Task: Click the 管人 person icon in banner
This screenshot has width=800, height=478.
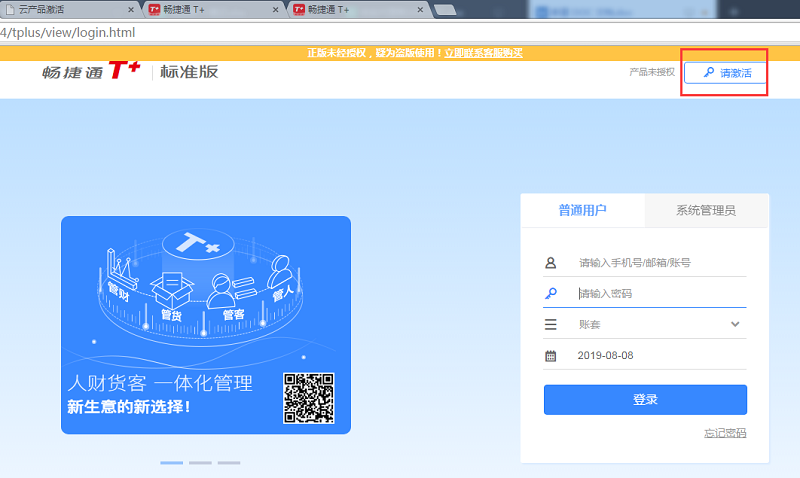Action: (281, 272)
